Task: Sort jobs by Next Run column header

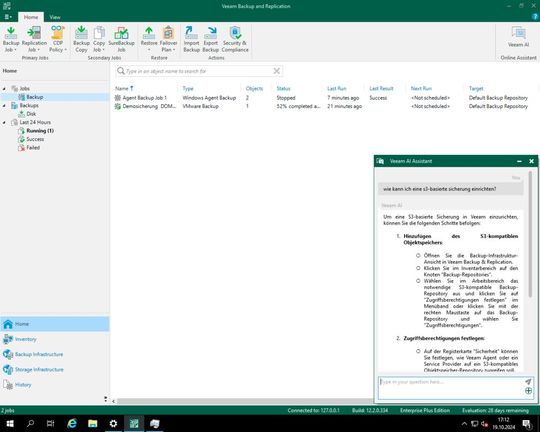Action: pos(421,89)
